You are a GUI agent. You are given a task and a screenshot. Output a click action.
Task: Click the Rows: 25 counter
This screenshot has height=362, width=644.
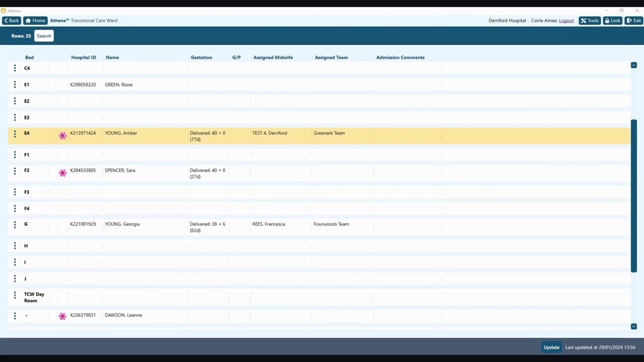(21, 36)
